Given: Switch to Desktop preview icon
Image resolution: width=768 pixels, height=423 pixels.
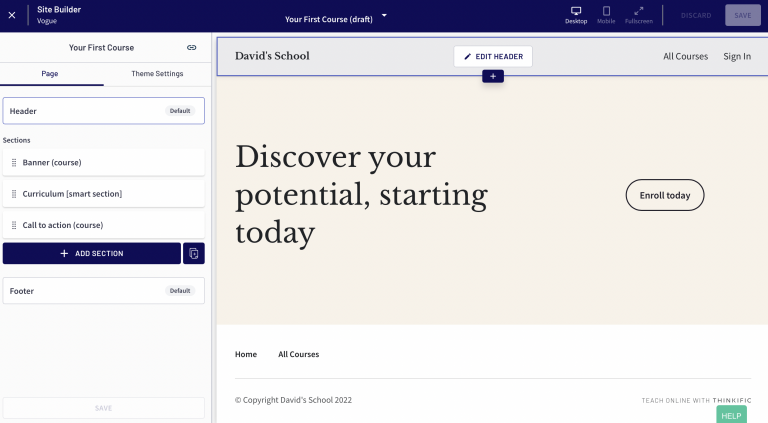Looking at the screenshot, I should pos(576,15).
